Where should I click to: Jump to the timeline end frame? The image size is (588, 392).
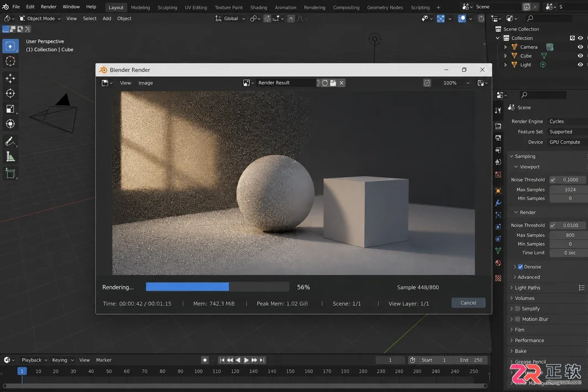click(262, 360)
